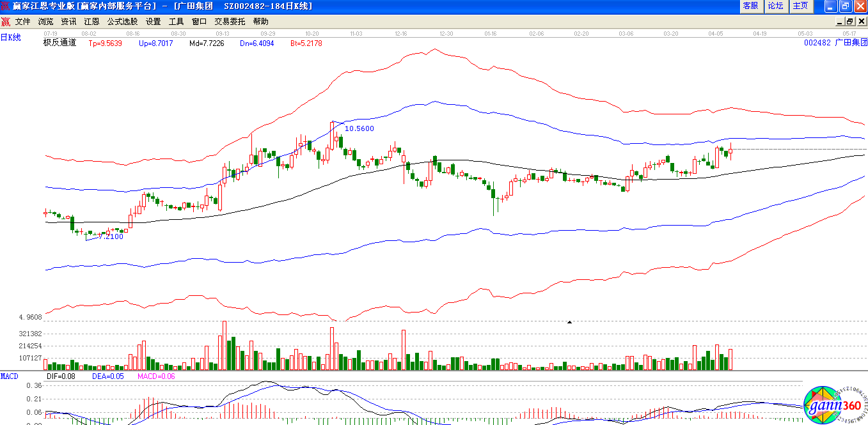Click the small black triangle marker above volume
This screenshot has height=425, width=868.
click(569, 322)
